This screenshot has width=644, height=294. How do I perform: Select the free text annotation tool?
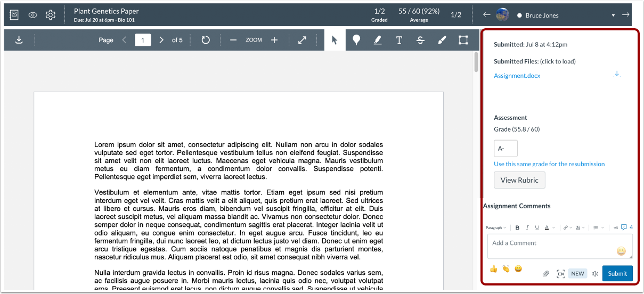click(x=399, y=40)
